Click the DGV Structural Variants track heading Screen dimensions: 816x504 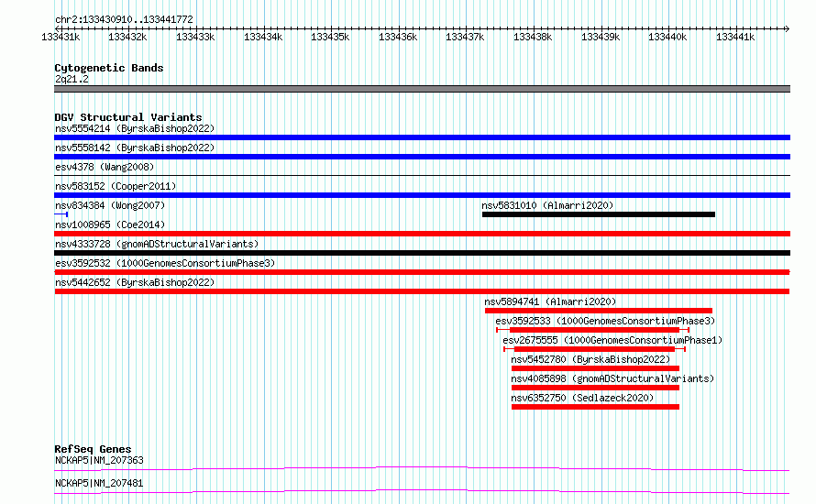click(128, 117)
